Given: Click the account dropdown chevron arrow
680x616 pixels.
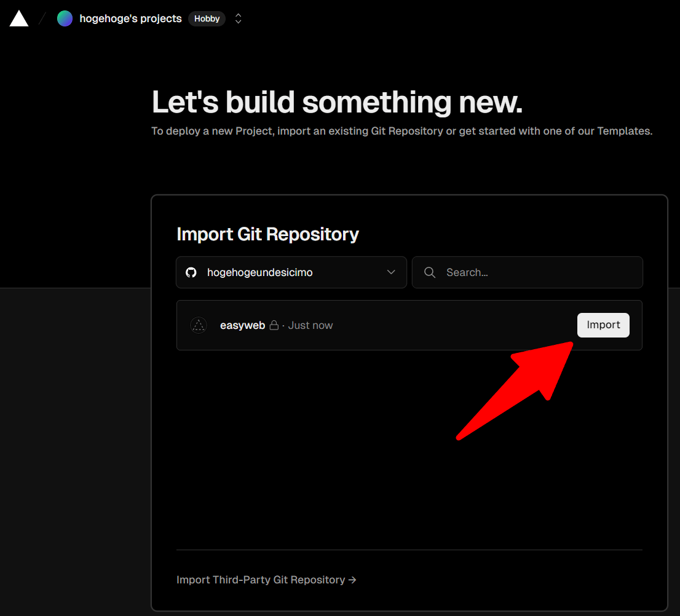Looking at the screenshot, I should point(391,272).
